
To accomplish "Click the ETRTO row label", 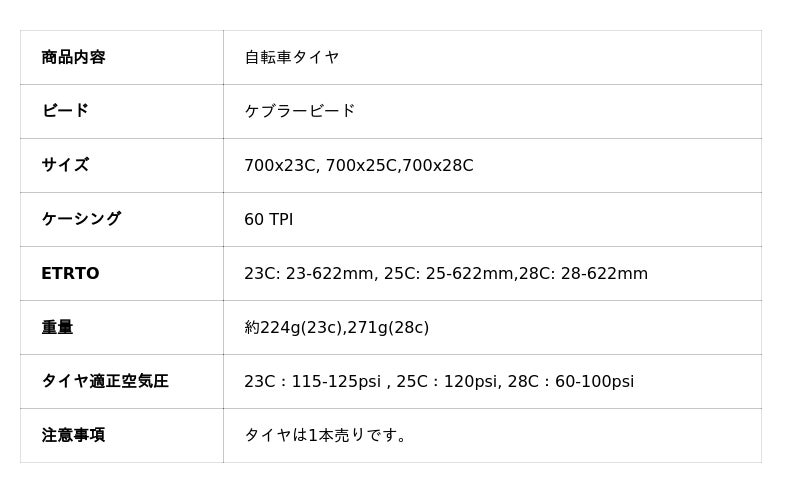I will tap(70, 273).
